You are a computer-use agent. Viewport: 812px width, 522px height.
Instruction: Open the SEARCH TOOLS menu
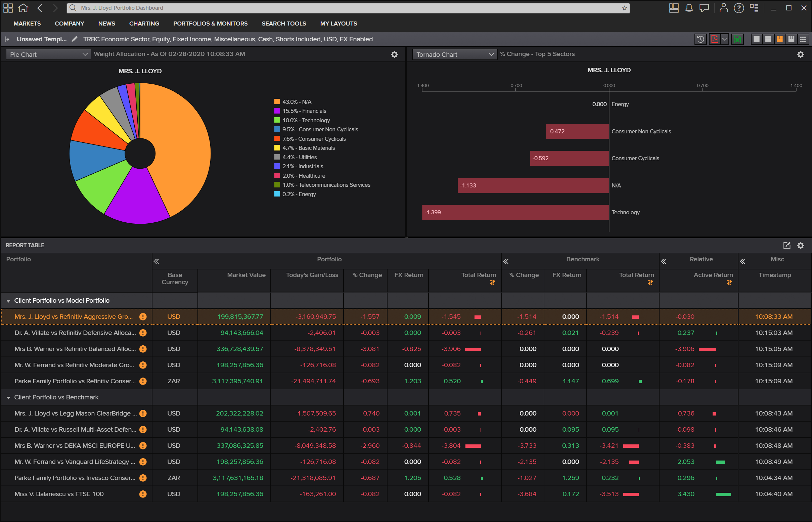pyautogui.click(x=284, y=24)
